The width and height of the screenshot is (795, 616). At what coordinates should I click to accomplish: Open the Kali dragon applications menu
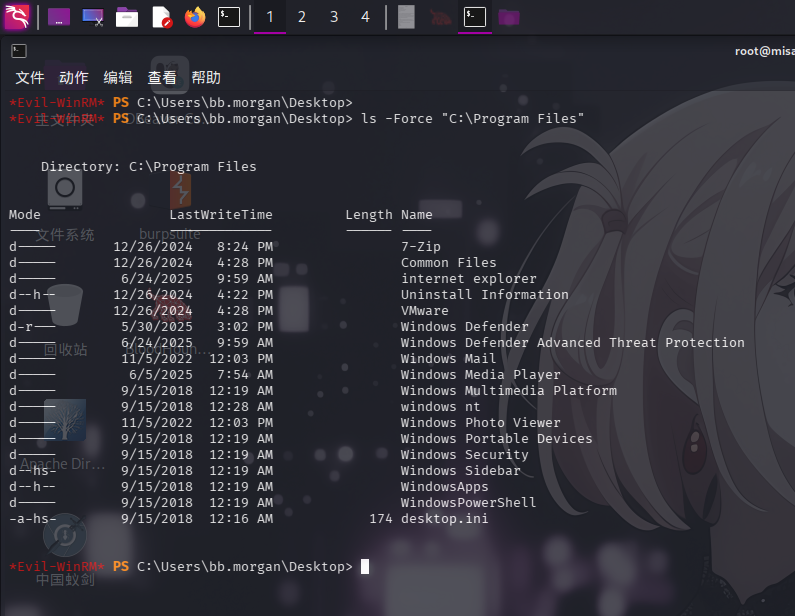coord(17,17)
